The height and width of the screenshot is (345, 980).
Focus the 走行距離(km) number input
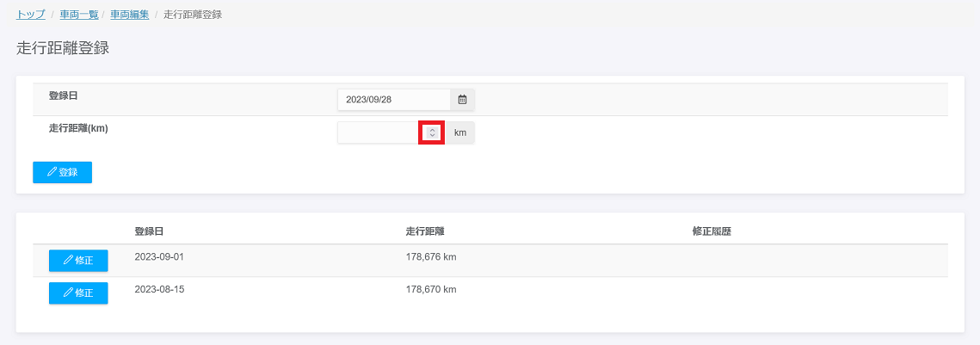click(x=379, y=132)
